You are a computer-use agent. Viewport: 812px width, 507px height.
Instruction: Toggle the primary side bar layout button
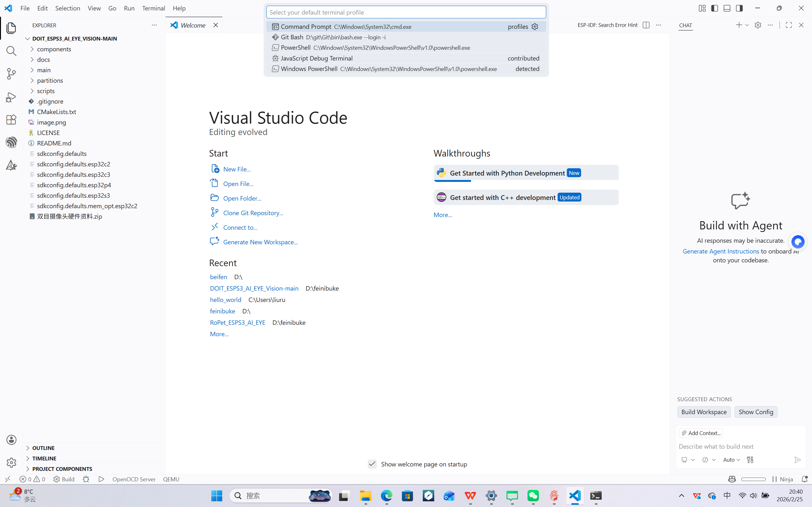click(714, 8)
